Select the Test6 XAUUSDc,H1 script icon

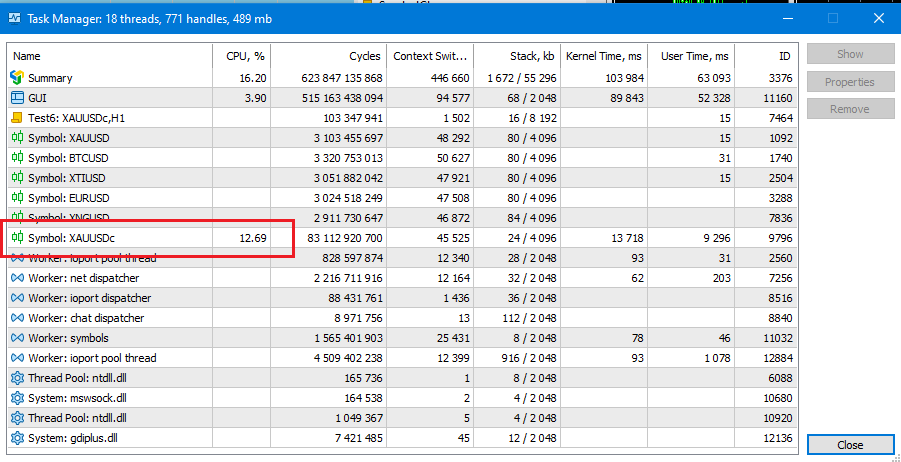click(x=17, y=118)
